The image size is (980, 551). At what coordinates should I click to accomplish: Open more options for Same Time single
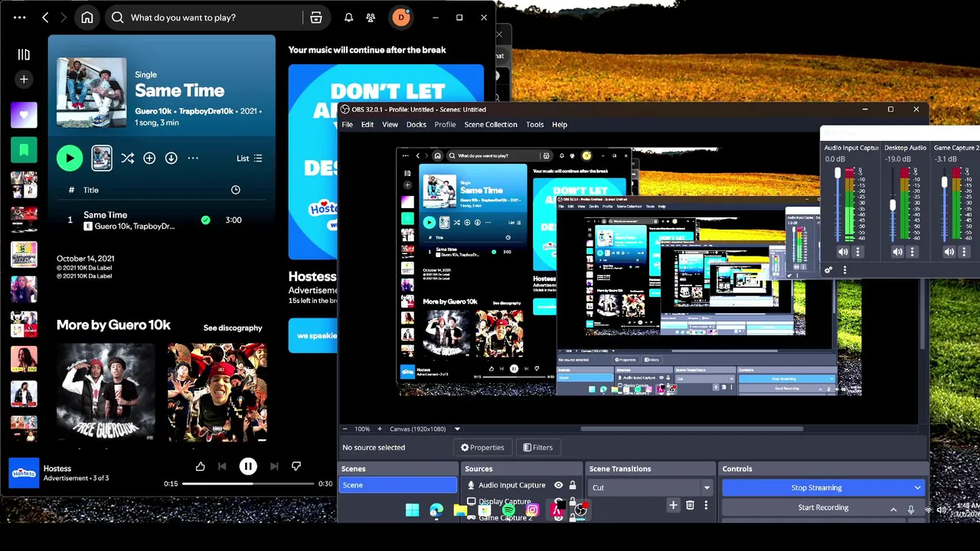coord(193,158)
